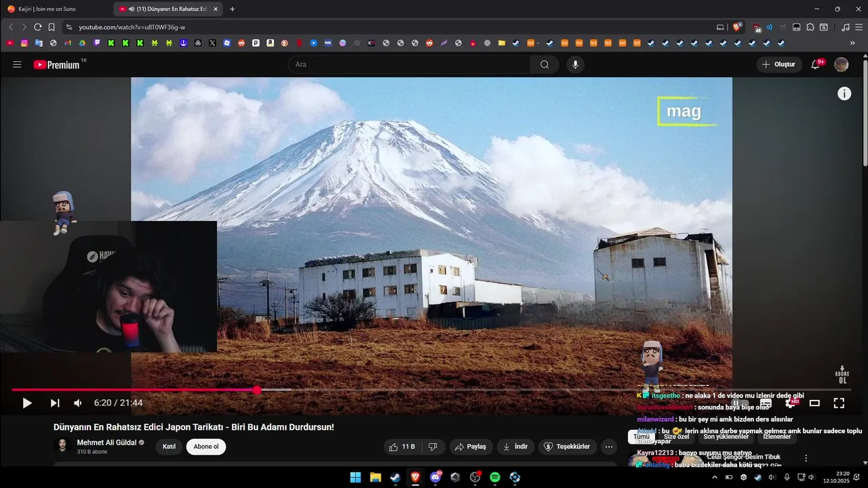This screenshot has height=488, width=868.
Task: Open more actions three-dot menu
Action: 608,447
